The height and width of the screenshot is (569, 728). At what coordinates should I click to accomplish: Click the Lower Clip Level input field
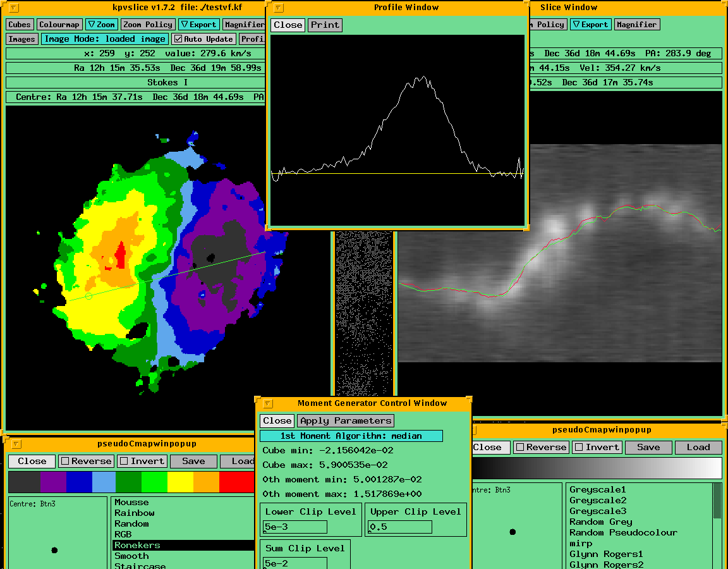coord(295,527)
